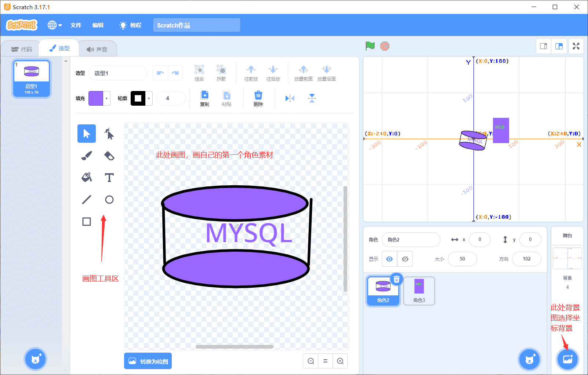Image resolution: width=588 pixels, height=375 pixels.
Task: Select the Text tool
Action: [109, 178]
